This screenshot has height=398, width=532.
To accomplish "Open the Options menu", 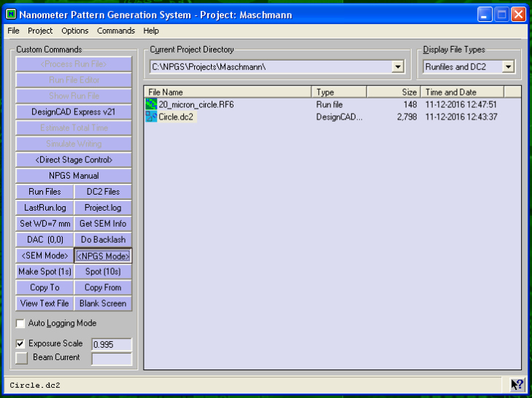I will [75, 31].
